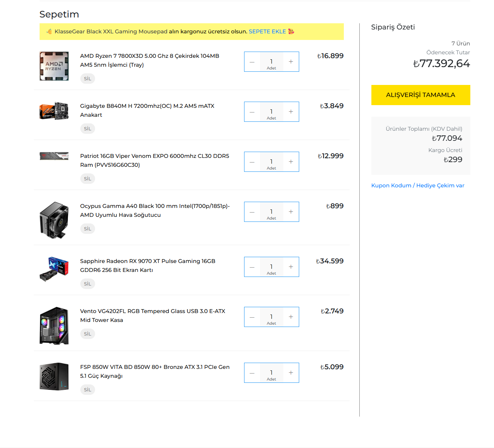Open Gigabyte B840M motherboard thumbnail

point(54,111)
